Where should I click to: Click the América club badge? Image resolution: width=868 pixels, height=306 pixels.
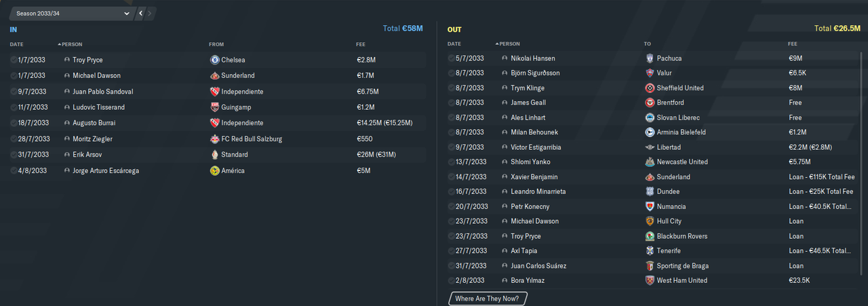pyautogui.click(x=215, y=171)
